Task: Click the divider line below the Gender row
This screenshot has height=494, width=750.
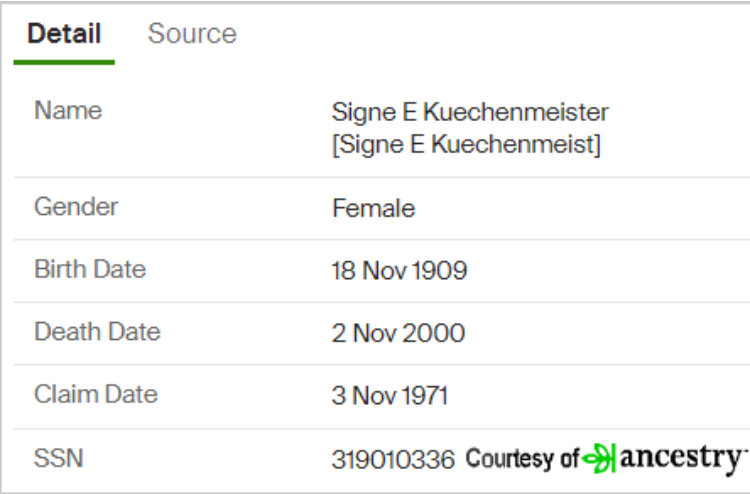Action: [x=382, y=240]
